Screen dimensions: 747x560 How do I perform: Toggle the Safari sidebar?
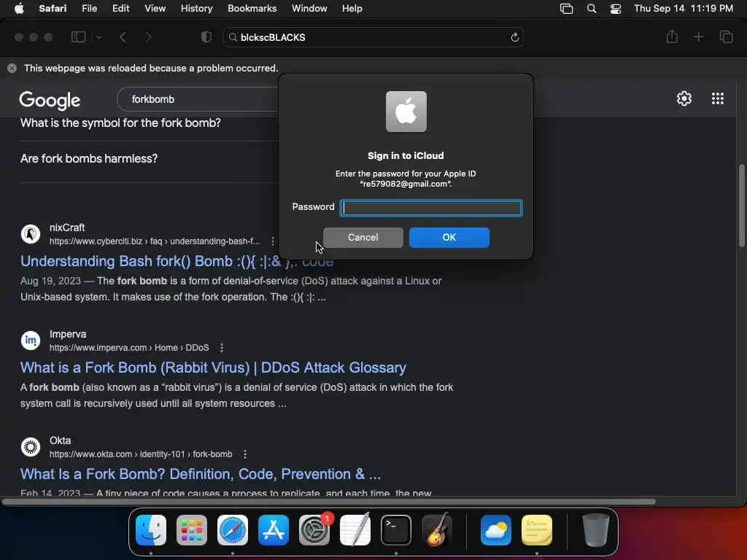point(78,37)
